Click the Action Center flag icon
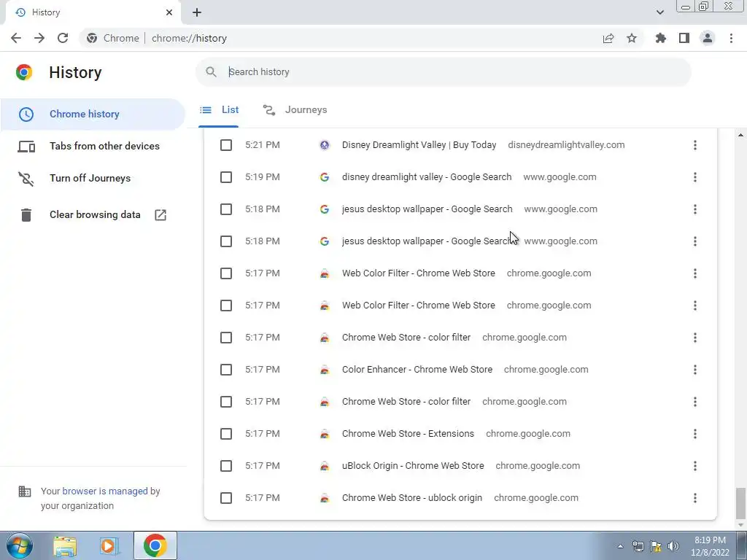The image size is (747, 560). (x=656, y=546)
